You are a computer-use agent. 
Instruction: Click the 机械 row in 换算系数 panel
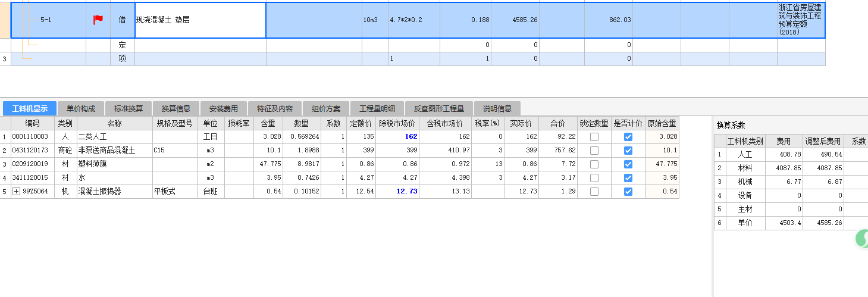point(791,182)
